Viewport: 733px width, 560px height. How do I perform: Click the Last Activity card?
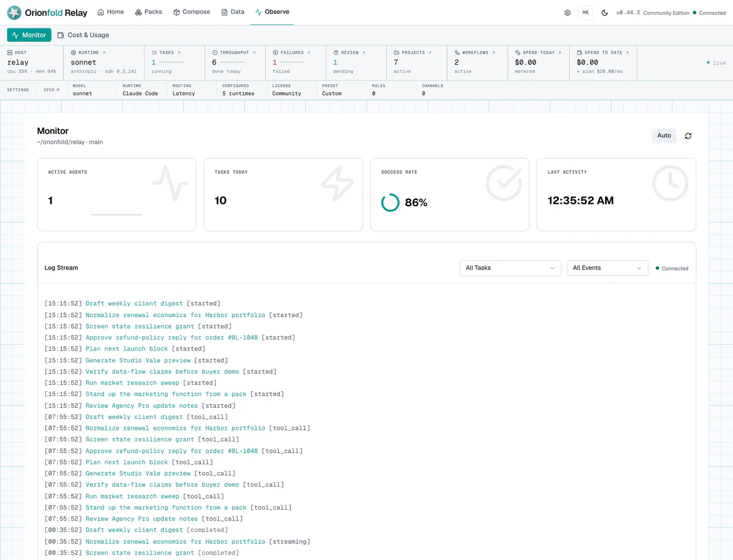(616, 195)
